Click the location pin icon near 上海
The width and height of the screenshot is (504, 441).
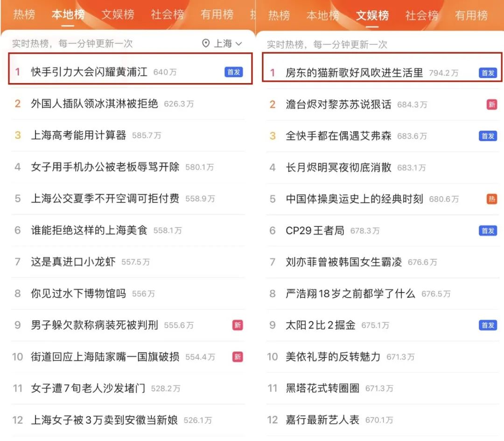(205, 43)
